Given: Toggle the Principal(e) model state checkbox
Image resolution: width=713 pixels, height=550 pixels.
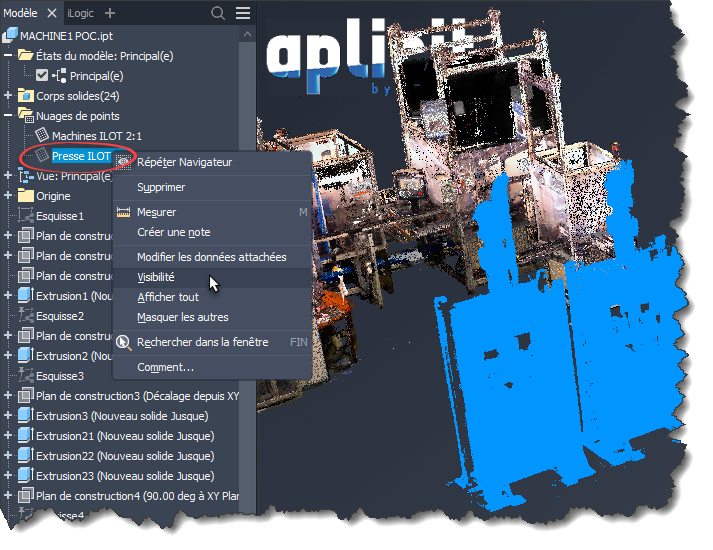Looking at the screenshot, I should (41, 76).
